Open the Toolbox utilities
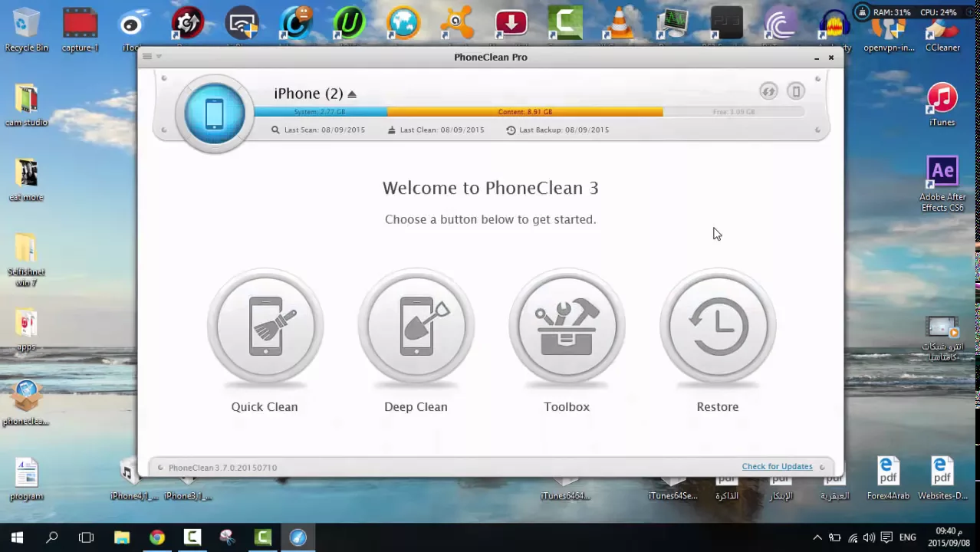Screen dimensions: 980x552 pos(567,327)
